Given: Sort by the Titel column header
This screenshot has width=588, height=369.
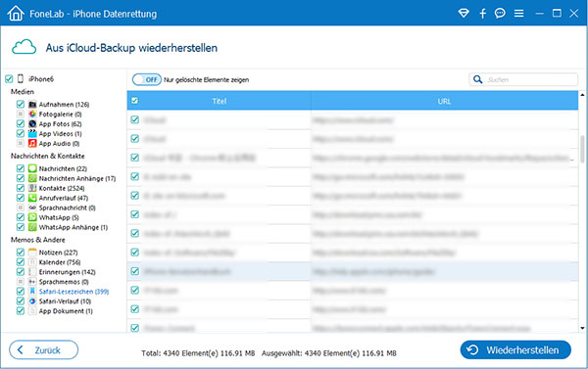Looking at the screenshot, I should pos(219,101).
